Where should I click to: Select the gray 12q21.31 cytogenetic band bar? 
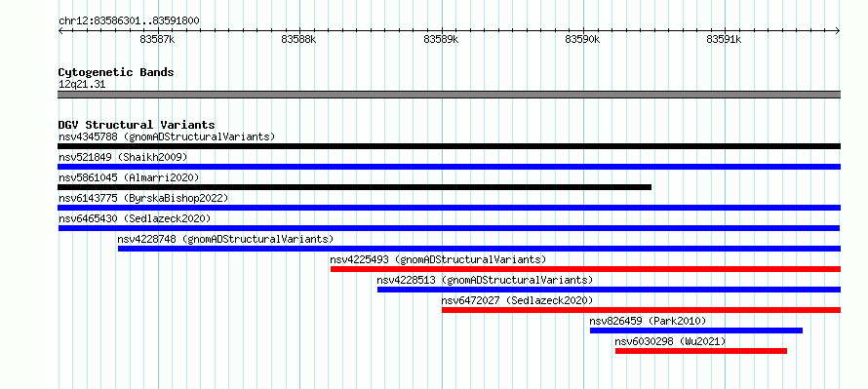click(449, 95)
